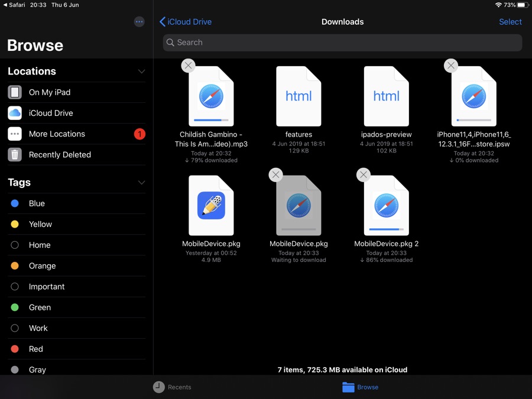Screen dimensions: 532x399
Task: Click the iCloud Drive cloud icon
Action: 15,113
